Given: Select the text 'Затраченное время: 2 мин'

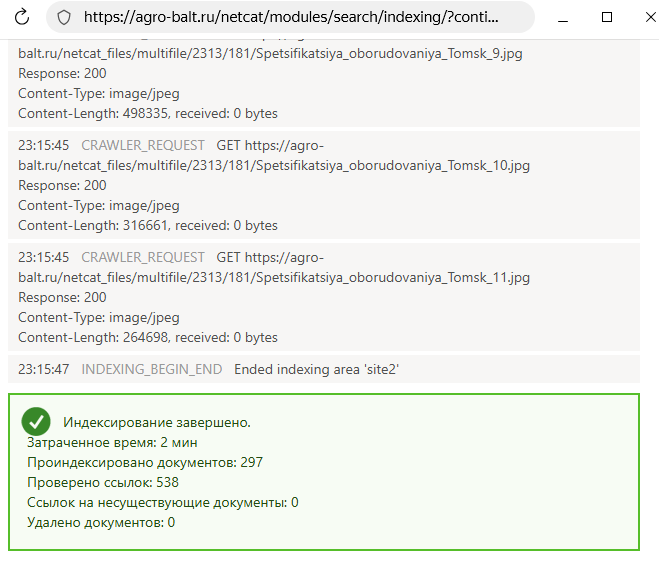Looking at the screenshot, I should pyautogui.click(x=112, y=442).
